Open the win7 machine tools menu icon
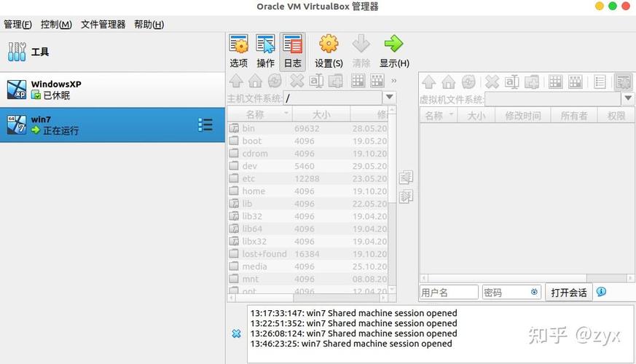 pos(205,124)
